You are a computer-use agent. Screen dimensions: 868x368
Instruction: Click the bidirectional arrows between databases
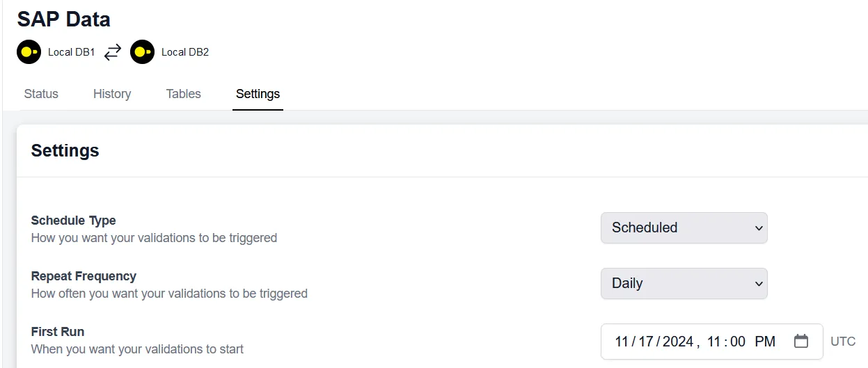click(113, 52)
